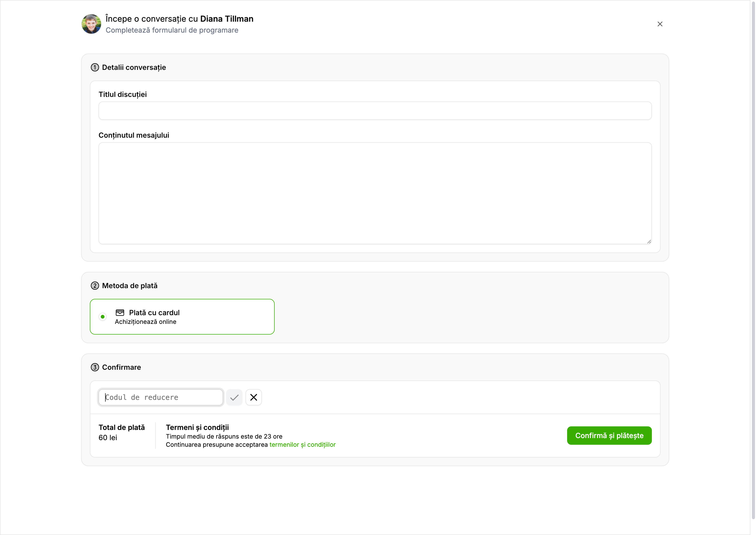The height and width of the screenshot is (535, 756).
Task: Click Diana Tillman's profile avatar
Action: click(x=91, y=24)
